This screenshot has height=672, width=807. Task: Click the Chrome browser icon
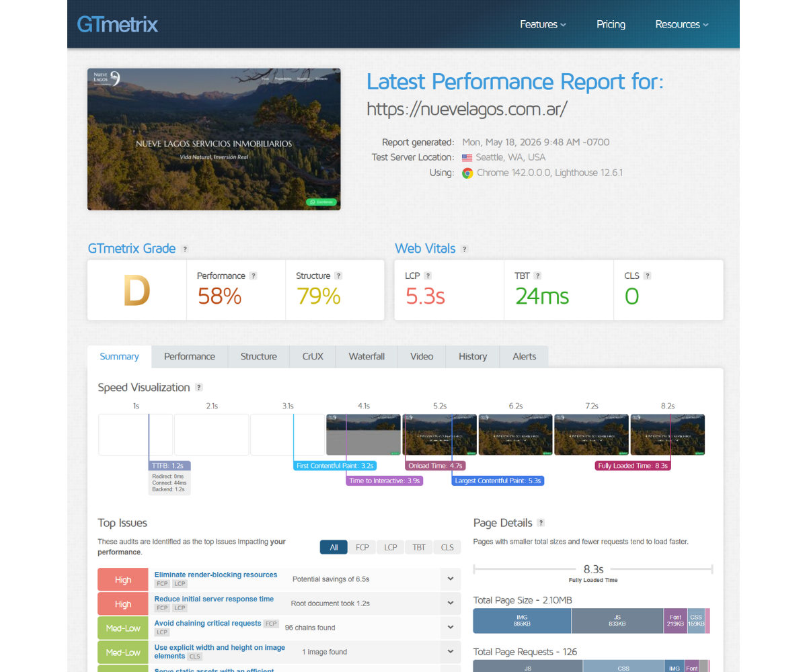(467, 173)
